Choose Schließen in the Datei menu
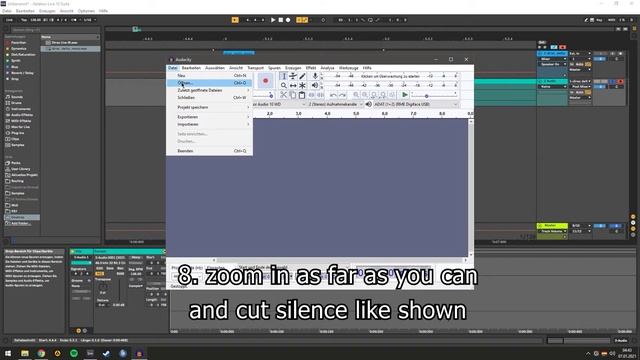The image size is (640, 360). coord(209,98)
